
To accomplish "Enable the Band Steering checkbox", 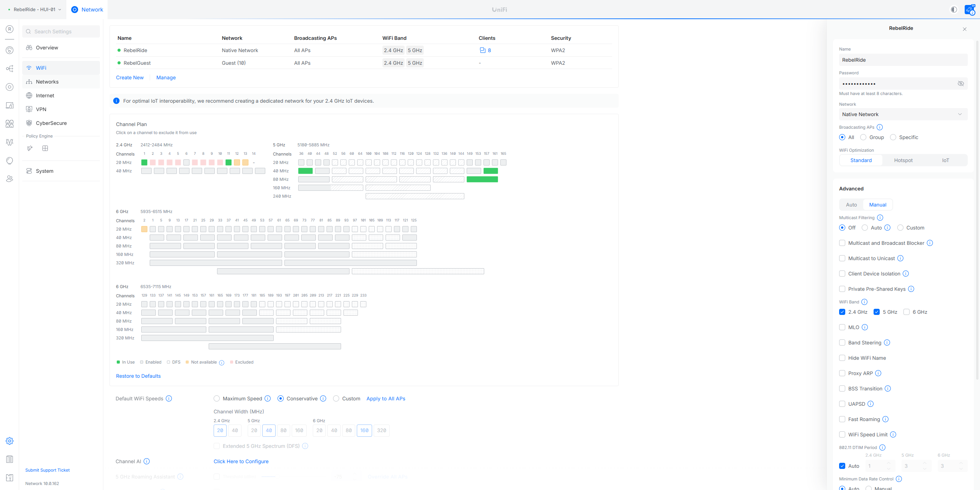I will click(842, 343).
